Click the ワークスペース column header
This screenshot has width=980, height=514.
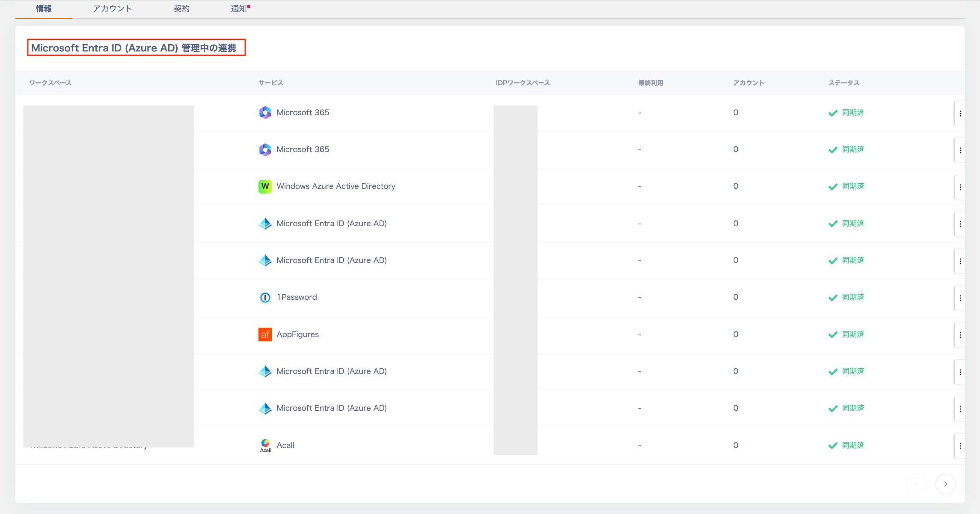pyautogui.click(x=50, y=83)
